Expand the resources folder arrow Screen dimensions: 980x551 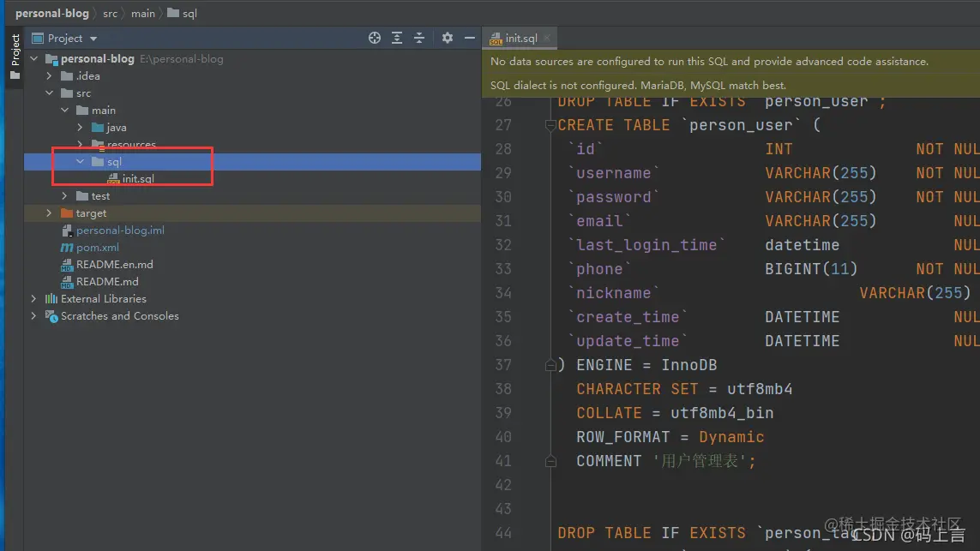tap(80, 144)
